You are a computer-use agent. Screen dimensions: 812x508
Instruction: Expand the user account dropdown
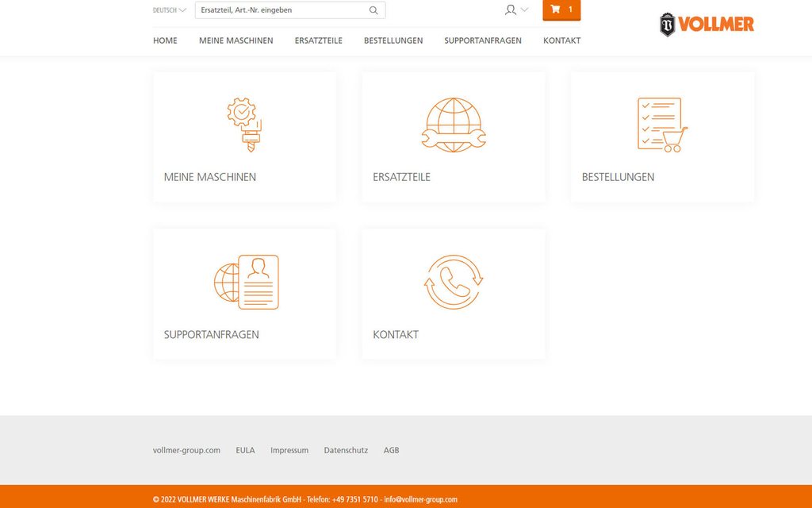pos(516,10)
